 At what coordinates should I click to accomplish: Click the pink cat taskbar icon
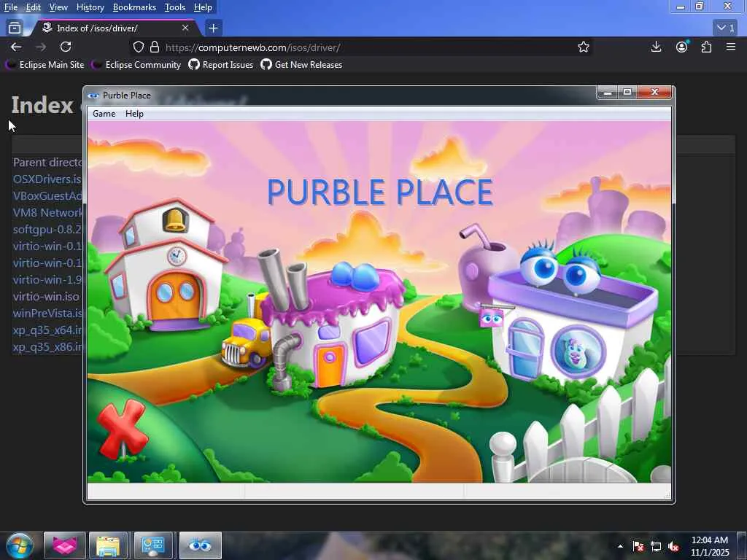pyautogui.click(x=65, y=545)
